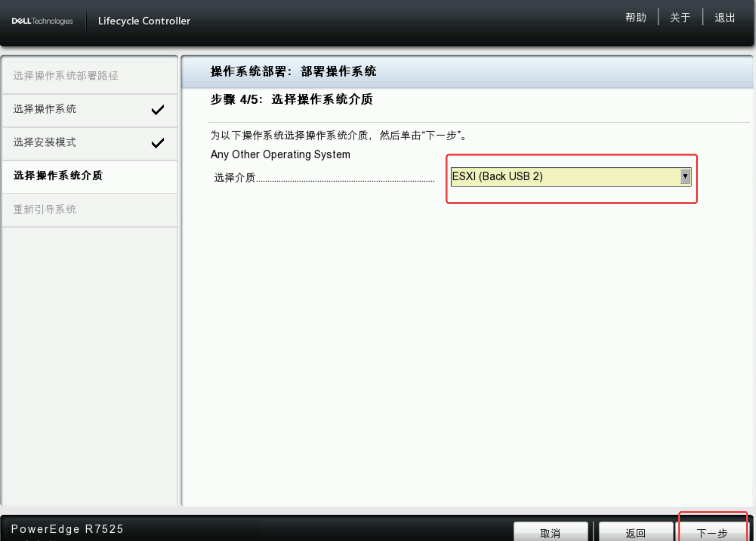Click 退出 to exit Lifecycle Controller
This screenshot has width=756, height=541.
[x=725, y=18]
